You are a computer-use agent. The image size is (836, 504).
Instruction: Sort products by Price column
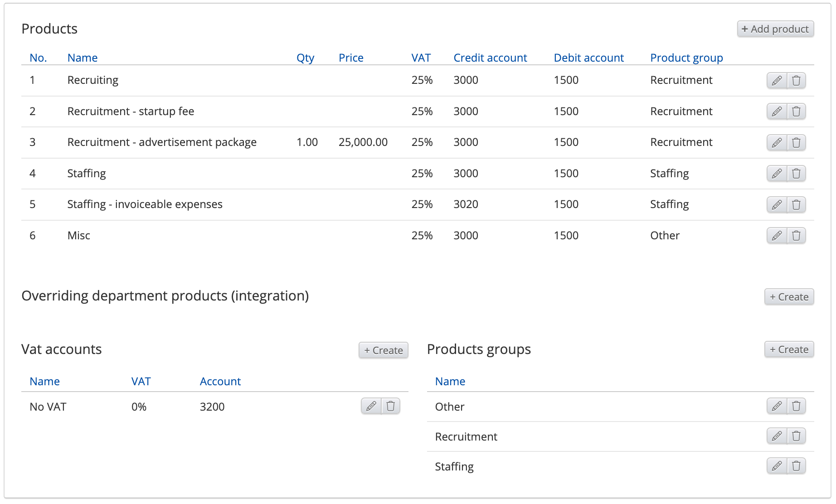tap(351, 58)
